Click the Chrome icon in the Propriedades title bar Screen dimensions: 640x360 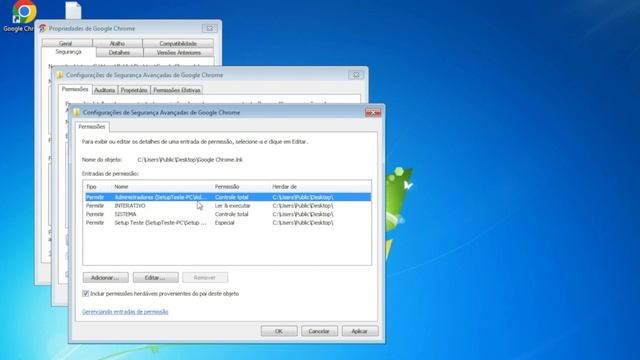click(x=43, y=29)
